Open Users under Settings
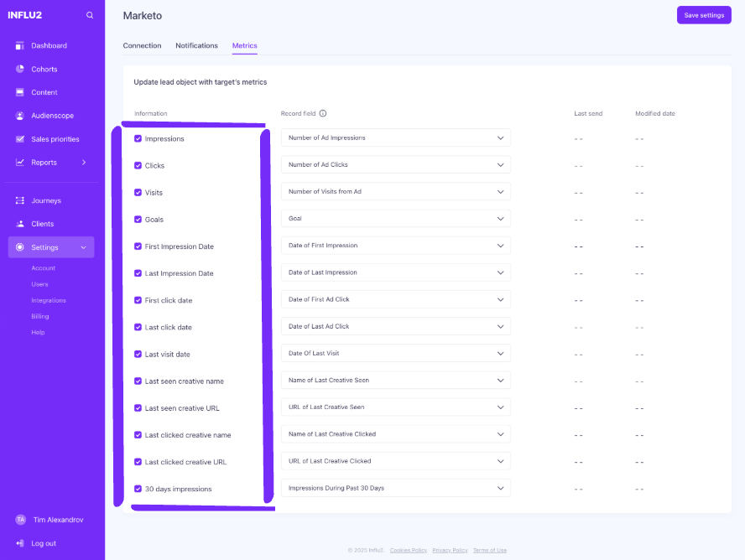745x560 pixels. click(40, 284)
